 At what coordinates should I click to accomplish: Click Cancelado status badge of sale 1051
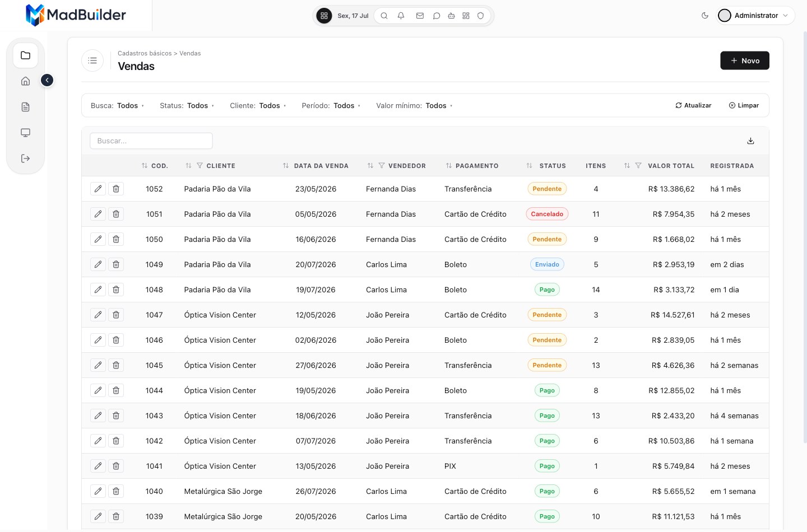[x=547, y=214]
